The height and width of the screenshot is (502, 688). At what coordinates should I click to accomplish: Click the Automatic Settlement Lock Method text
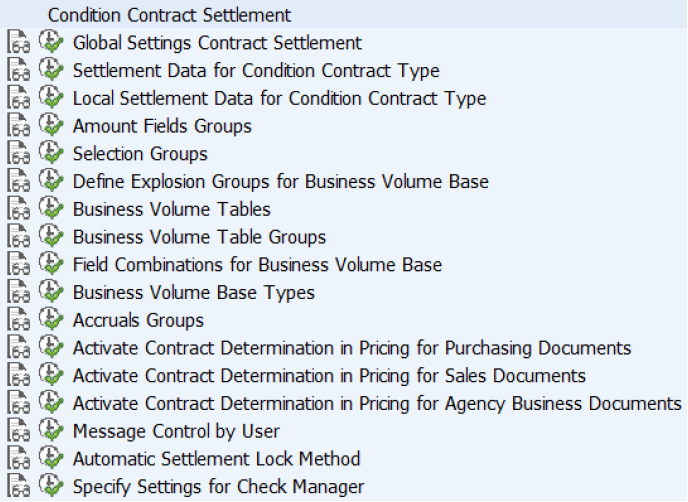coord(216,459)
